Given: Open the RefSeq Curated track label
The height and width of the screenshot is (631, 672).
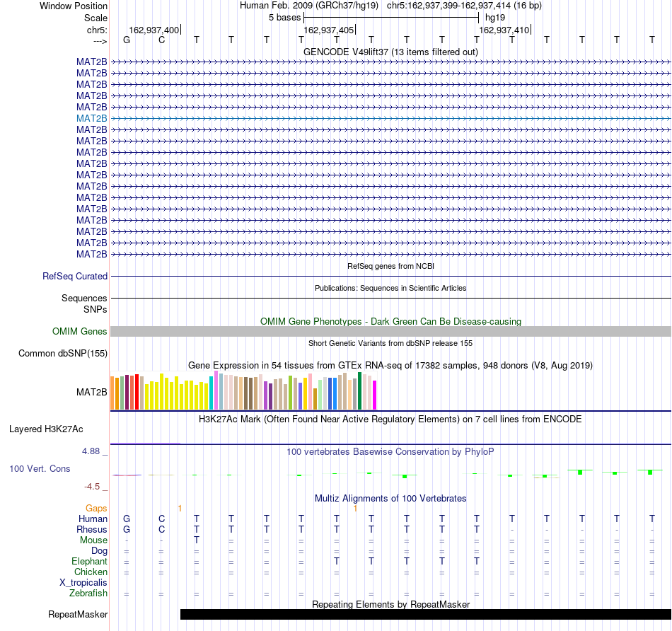Looking at the screenshot, I should pyautogui.click(x=75, y=276).
